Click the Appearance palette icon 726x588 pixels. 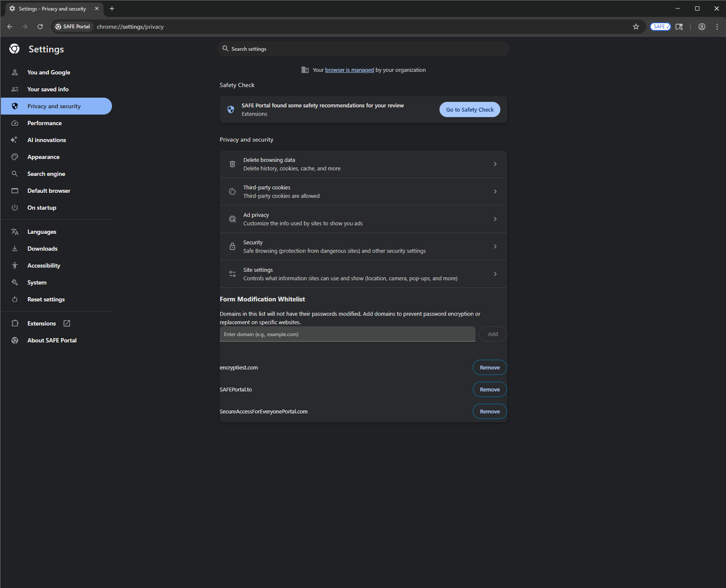click(15, 157)
